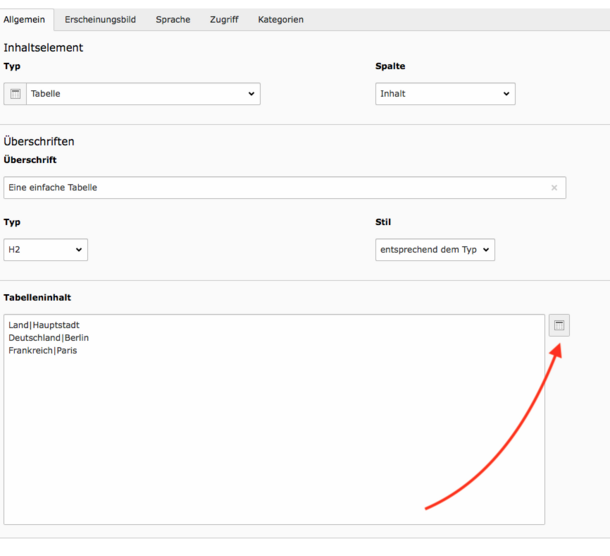Click the Frankreich|Paris row text
Screen dimensions: 610x556
[43, 351]
